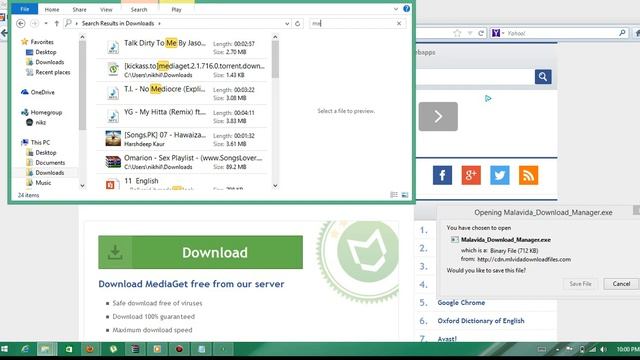Click browser search magnifier icon
Image resolution: width=640 pixels, height=360 pixels.
[x=622, y=33]
